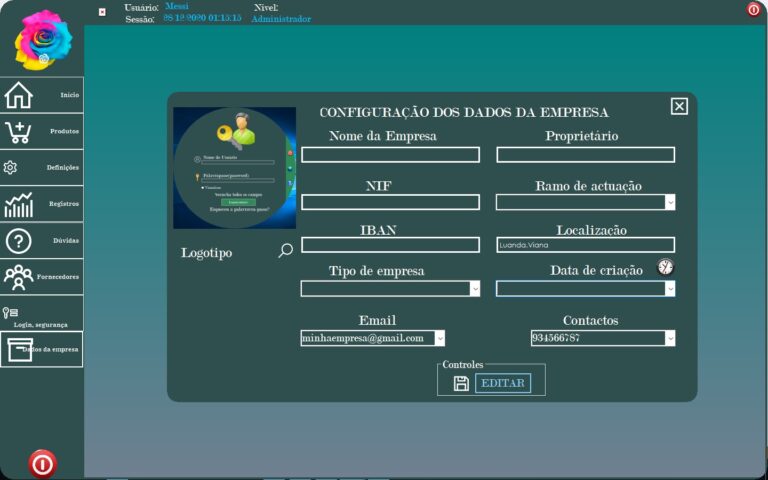Click the EDITAR button
Viewport: 768px width, 480px height.
[503, 383]
